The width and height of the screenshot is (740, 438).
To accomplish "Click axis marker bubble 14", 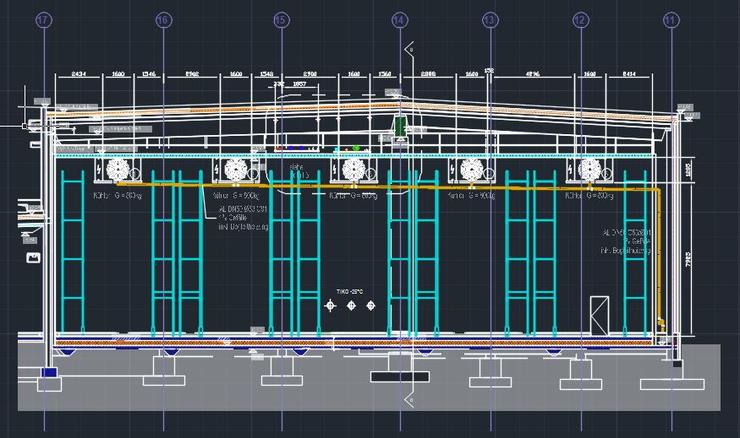I will click(x=399, y=19).
